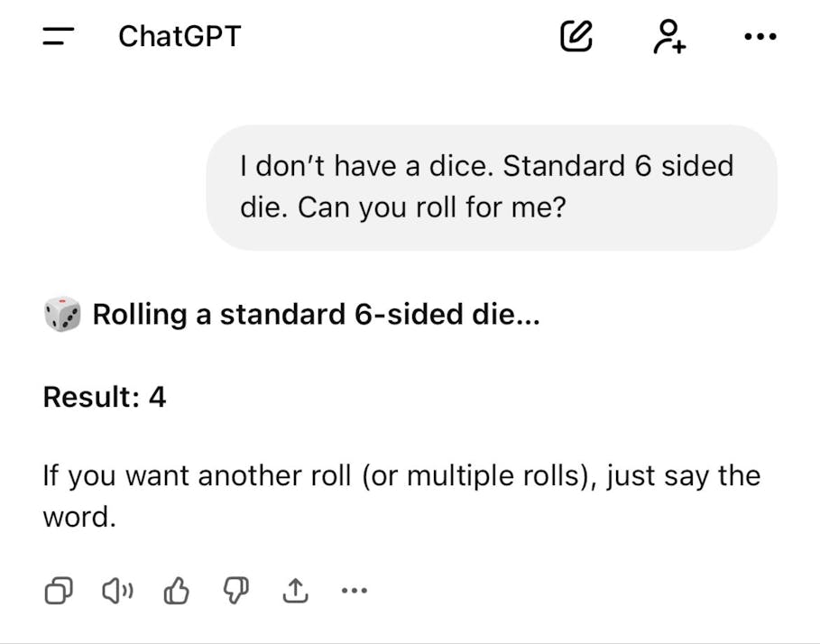
Task: Expand more actions below the response
Action: (x=355, y=592)
